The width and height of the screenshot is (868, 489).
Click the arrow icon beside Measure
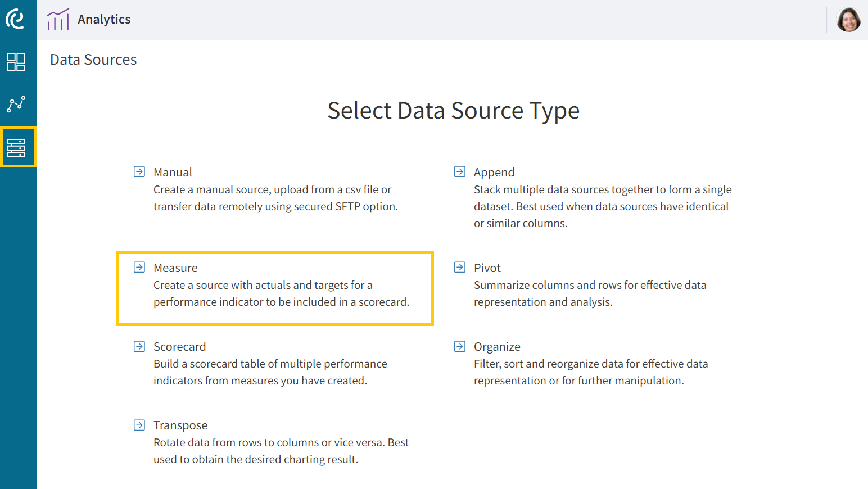click(x=139, y=267)
